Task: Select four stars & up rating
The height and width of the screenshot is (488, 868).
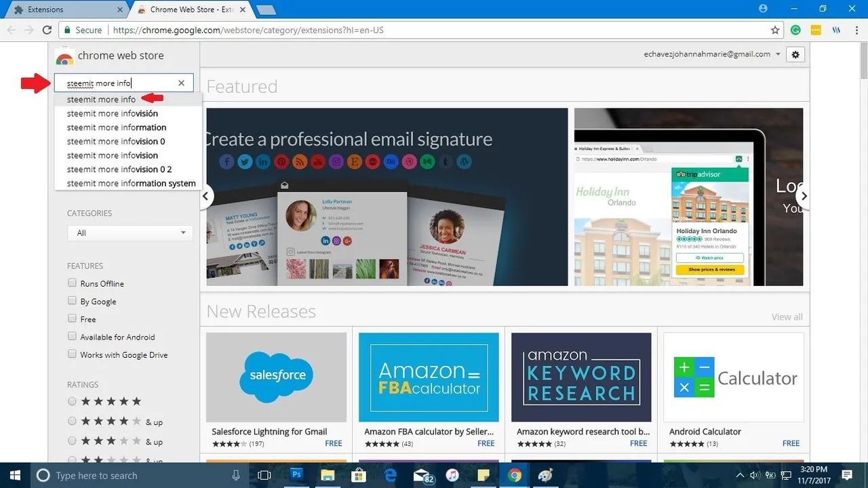Action: [x=72, y=421]
